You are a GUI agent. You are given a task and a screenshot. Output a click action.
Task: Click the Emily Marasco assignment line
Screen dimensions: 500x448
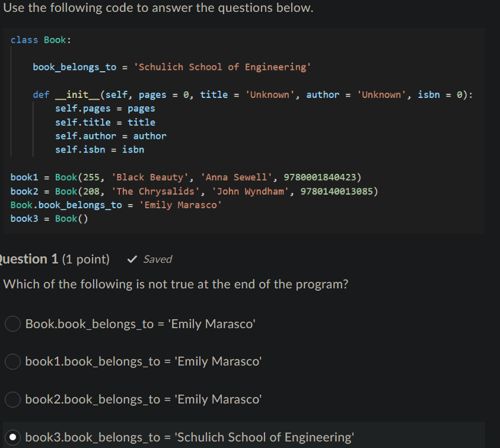pos(116,204)
